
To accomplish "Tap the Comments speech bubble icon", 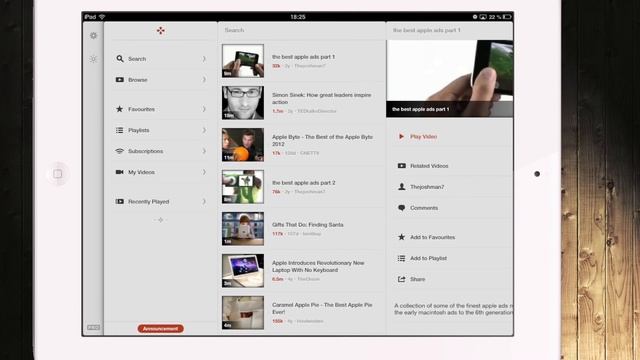I will coord(402,208).
